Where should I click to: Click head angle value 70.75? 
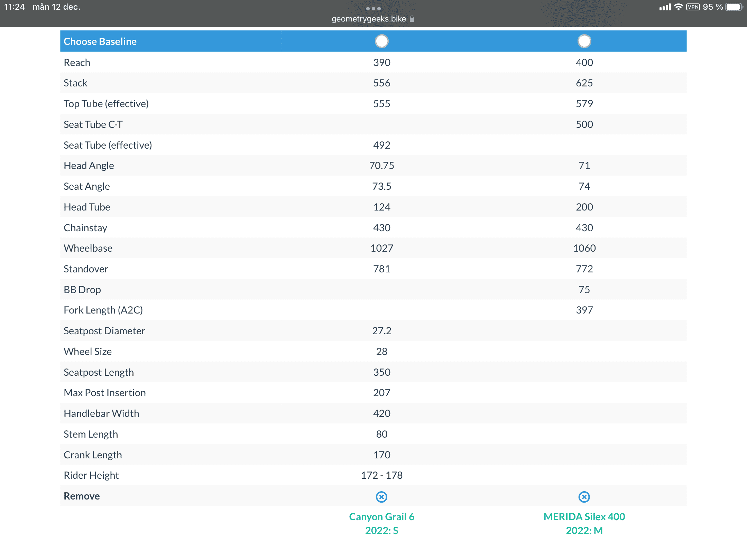coord(381,166)
